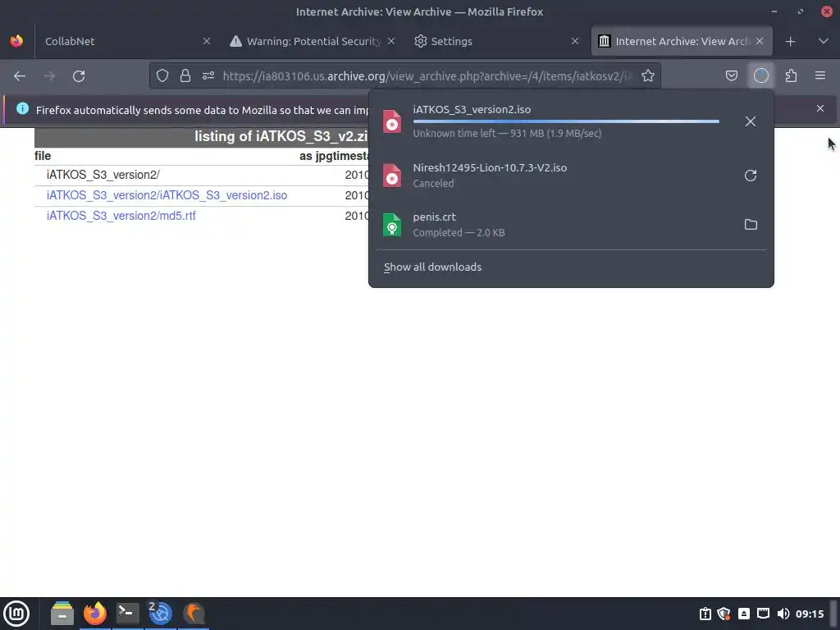The width and height of the screenshot is (840, 630).
Task: Click the info icon in notification bar
Action: [22, 109]
